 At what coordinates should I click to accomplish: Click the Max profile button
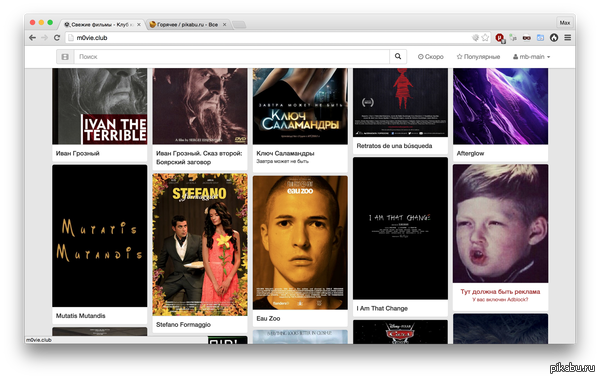[x=565, y=23]
